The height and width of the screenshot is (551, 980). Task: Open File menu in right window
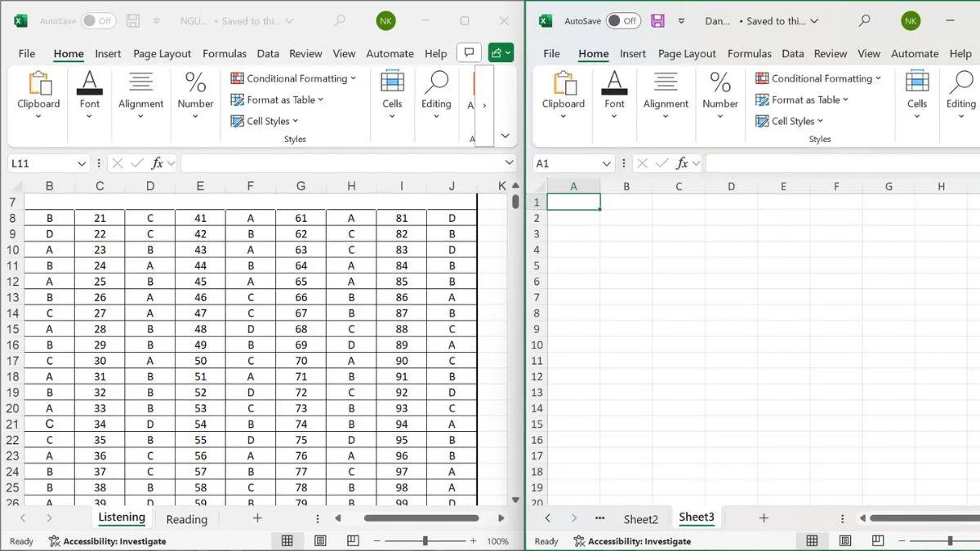(551, 53)
